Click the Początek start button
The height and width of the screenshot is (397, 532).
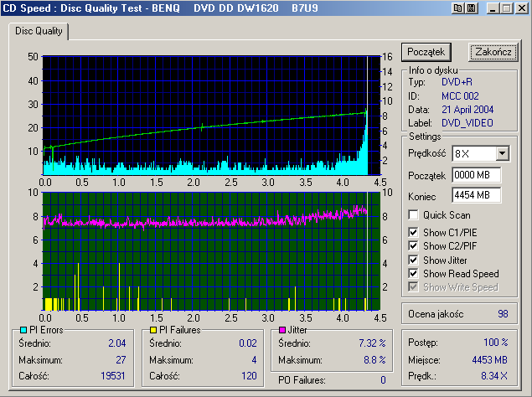pyautogui.click(x=426, y=52)
